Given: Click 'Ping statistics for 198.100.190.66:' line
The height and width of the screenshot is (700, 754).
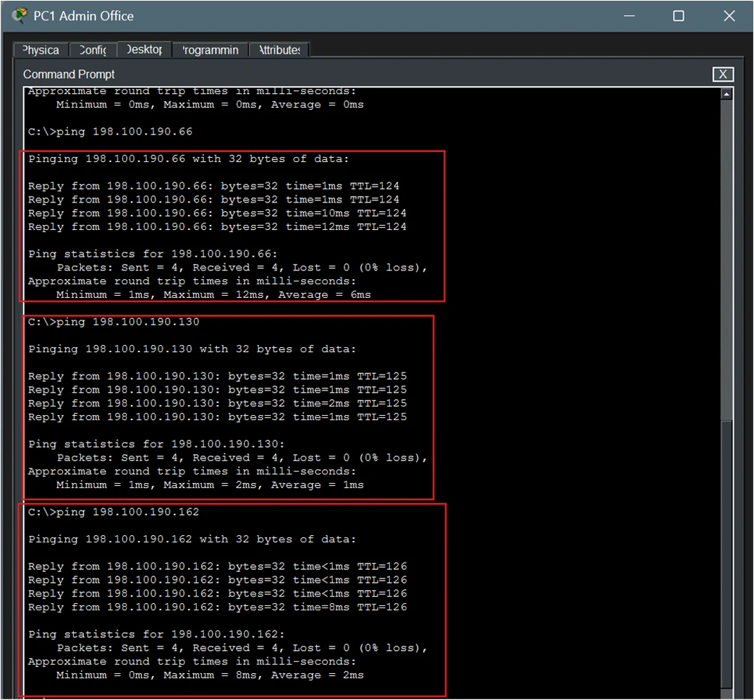Looking at the screenshot, I should point(153,254).
